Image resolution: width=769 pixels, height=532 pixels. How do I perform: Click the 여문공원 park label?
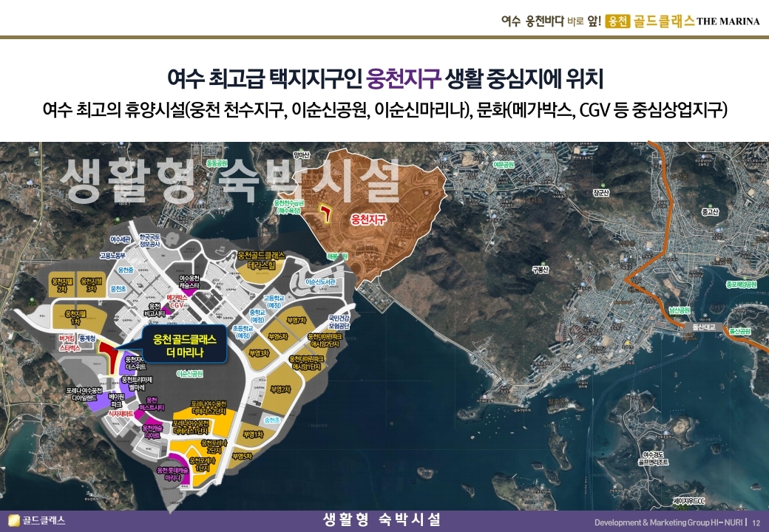(504, 164)
